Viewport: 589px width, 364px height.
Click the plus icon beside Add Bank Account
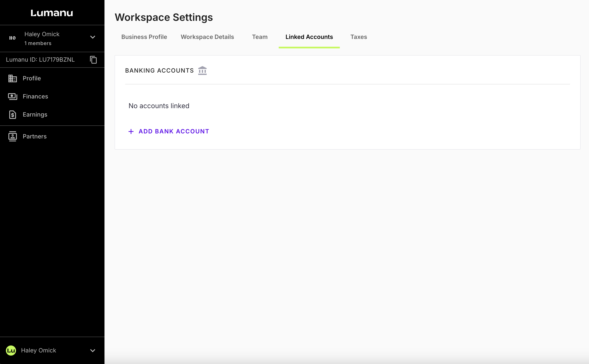pyautogui.click(x=131, y=132)
